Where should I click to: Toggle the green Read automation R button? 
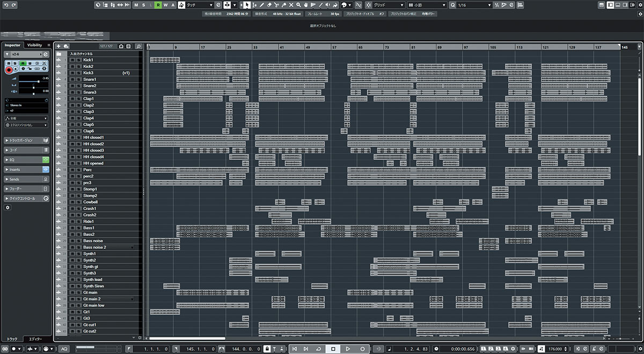(x=158, y=5)
